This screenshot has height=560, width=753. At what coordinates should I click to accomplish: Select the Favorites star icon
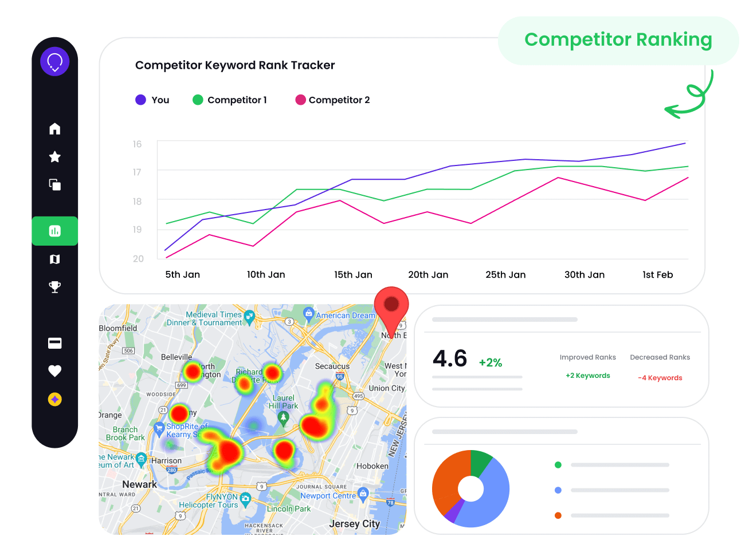click(x=54, y=157)
